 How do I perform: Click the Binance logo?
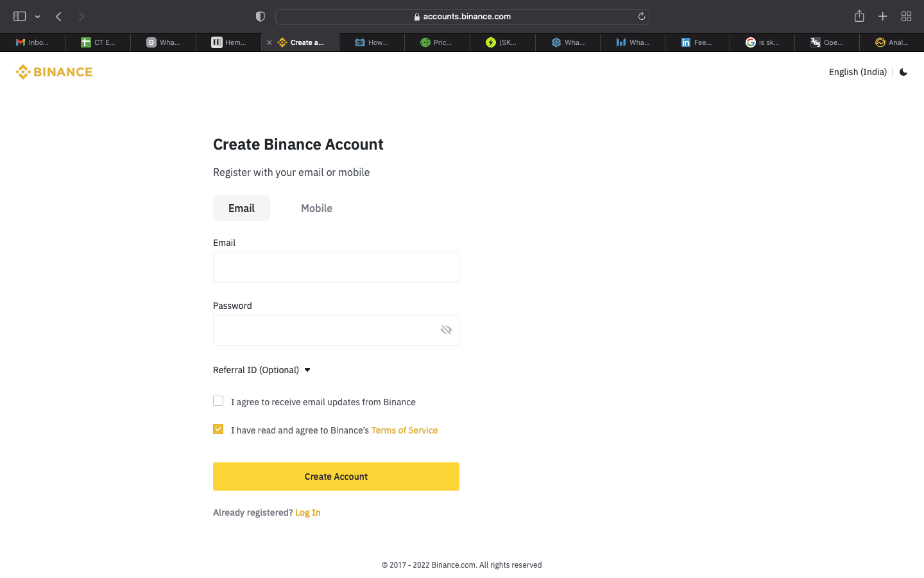pos(54,72)
